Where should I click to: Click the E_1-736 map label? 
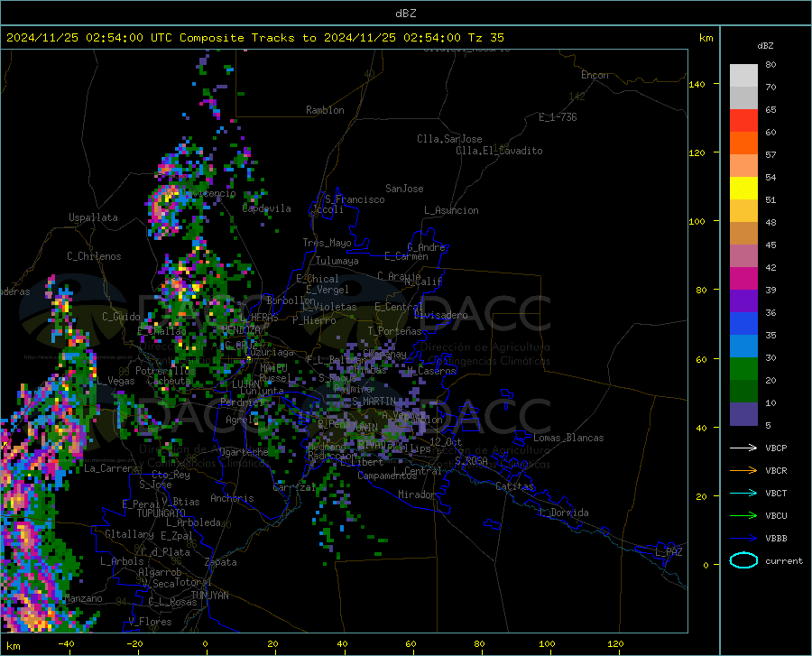pos(558,117)
